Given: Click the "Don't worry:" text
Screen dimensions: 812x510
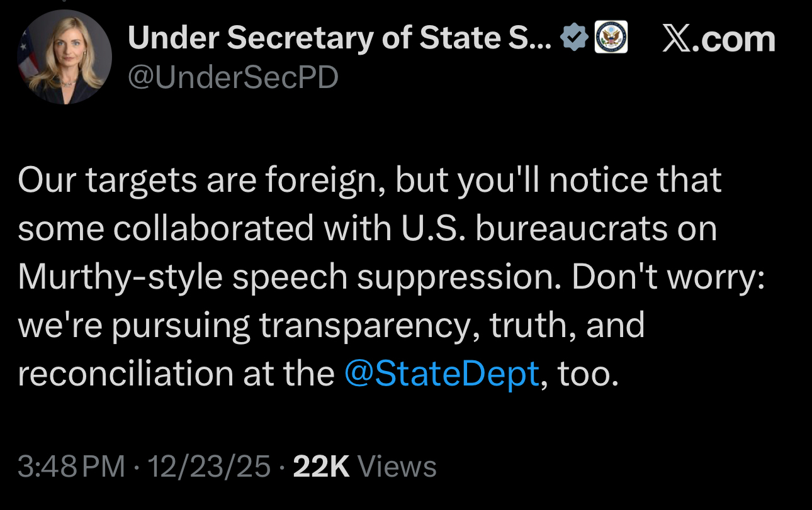Looking at the screenshot, I should 668,277.
